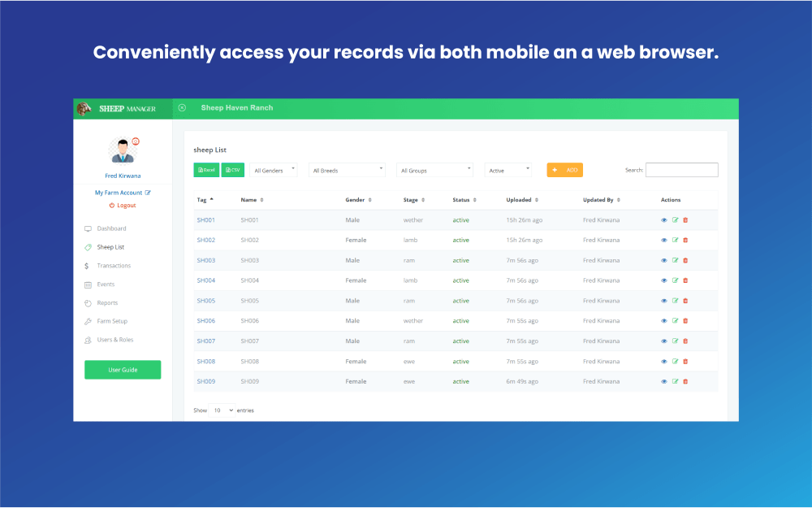Expand the All Breeds filter dropdown
This screenshot has width=812, height=508.
tap(348, 170)
